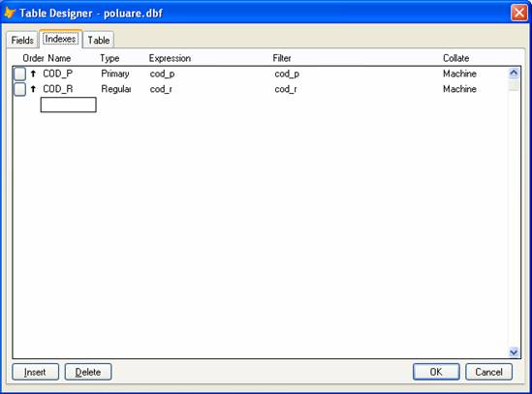532x394 pixels.
Task: Click the mover button beside COD_R
Action: 19,89
